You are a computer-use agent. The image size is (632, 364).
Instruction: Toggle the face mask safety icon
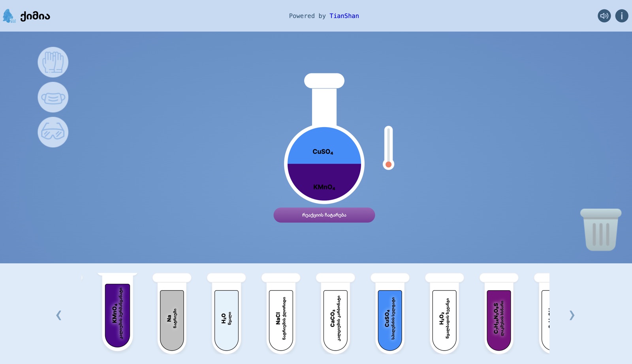tap(53, 97)
